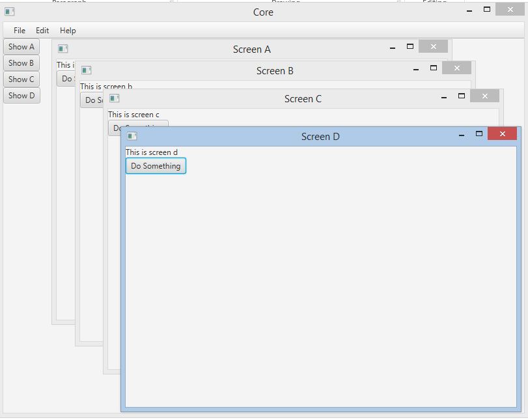Open the Help menu
The width and height of the screenshot is (528, 420).
[x=68, y=31]
